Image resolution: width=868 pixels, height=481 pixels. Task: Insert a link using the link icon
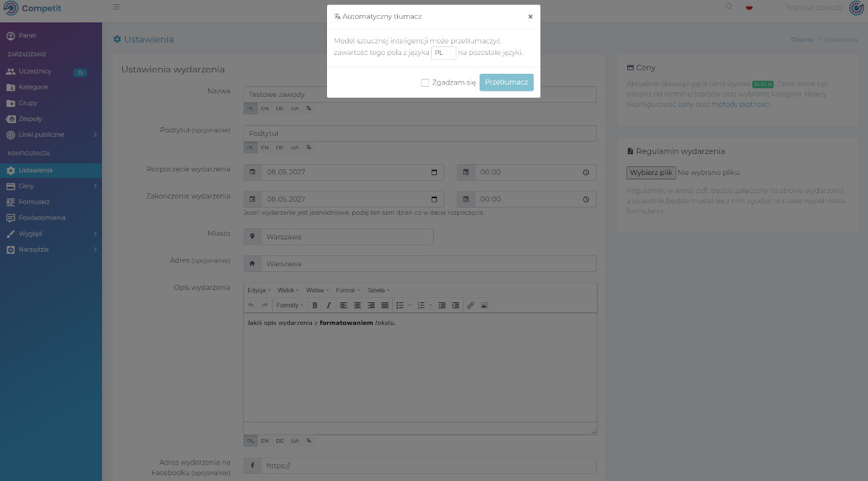point(471,305)
